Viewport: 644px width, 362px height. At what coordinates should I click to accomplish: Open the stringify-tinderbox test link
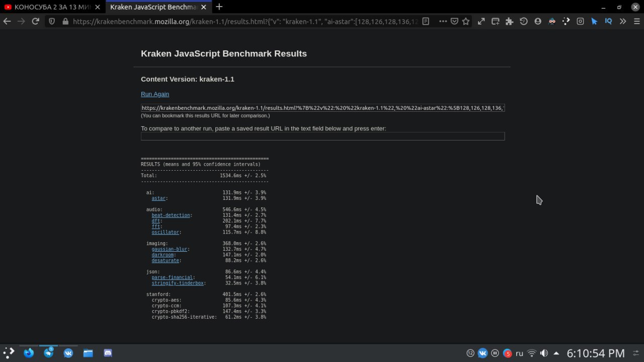(178, 283)
